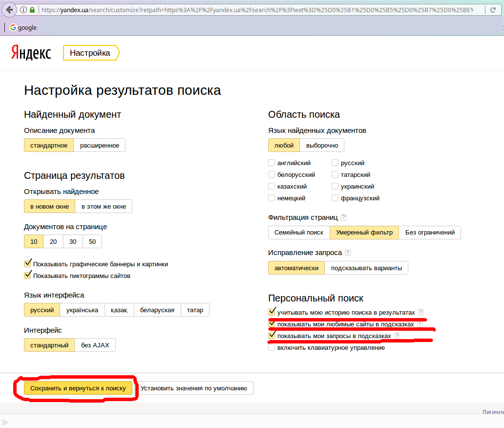The height and width of the screenshot is (428, 504).
Task: Check the татарский language box
Action: (335, 174)
